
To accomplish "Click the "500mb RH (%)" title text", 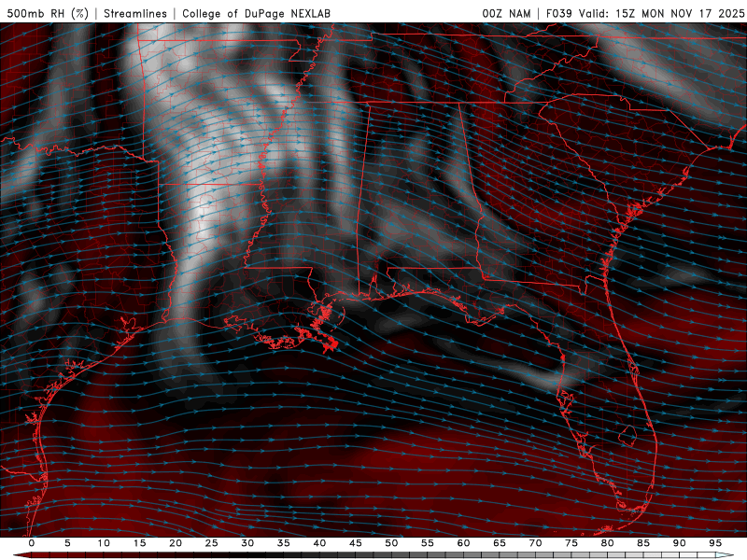I will pyautogui.click(x=48, y=13).
